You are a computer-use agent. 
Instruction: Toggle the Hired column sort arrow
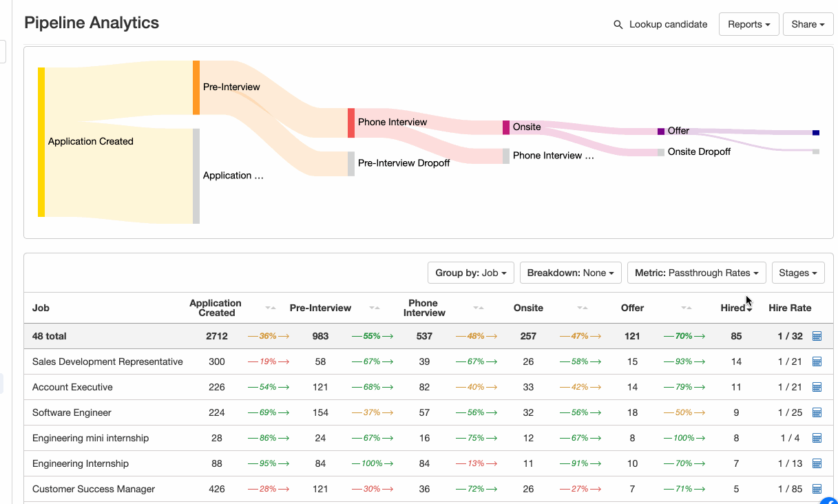tap(748, 309)
